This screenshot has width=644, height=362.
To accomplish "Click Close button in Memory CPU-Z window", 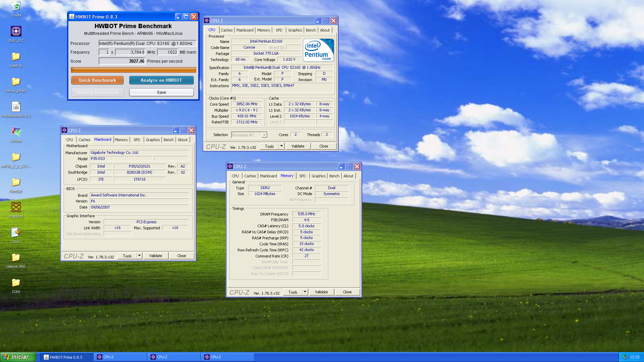I will coord(347,292).
